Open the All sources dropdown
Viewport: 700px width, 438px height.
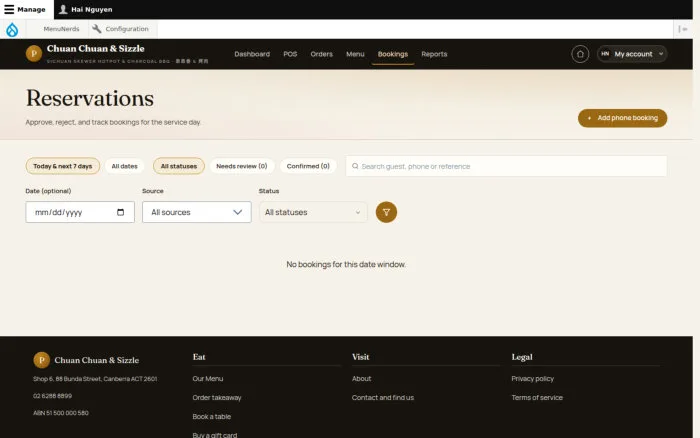(196, 212)
